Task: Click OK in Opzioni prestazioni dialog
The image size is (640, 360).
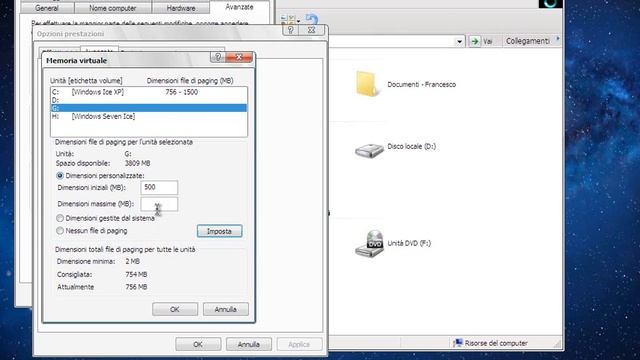Action: tap(198, 344)
